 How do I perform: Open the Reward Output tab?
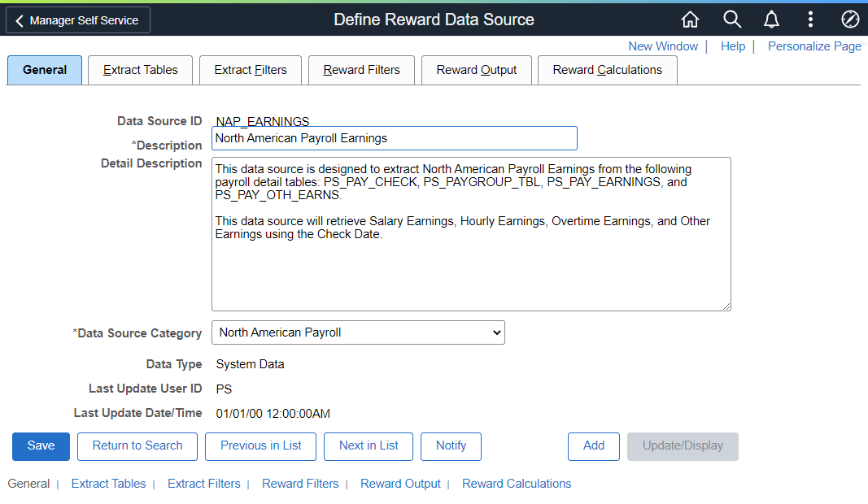(x=476, y=70)
